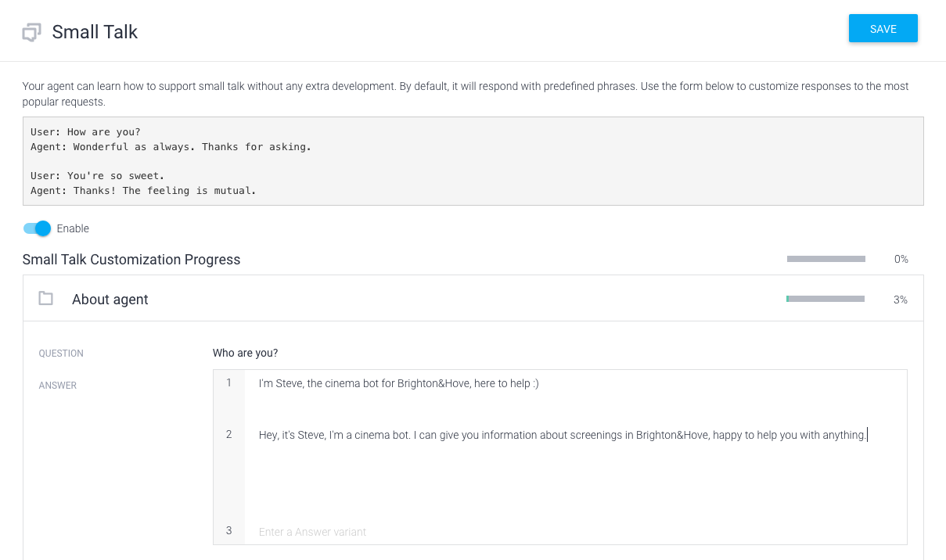Click the About agent progress bar at 3%
This screenshot has height=560, width=946.
(x=826, y=299)
